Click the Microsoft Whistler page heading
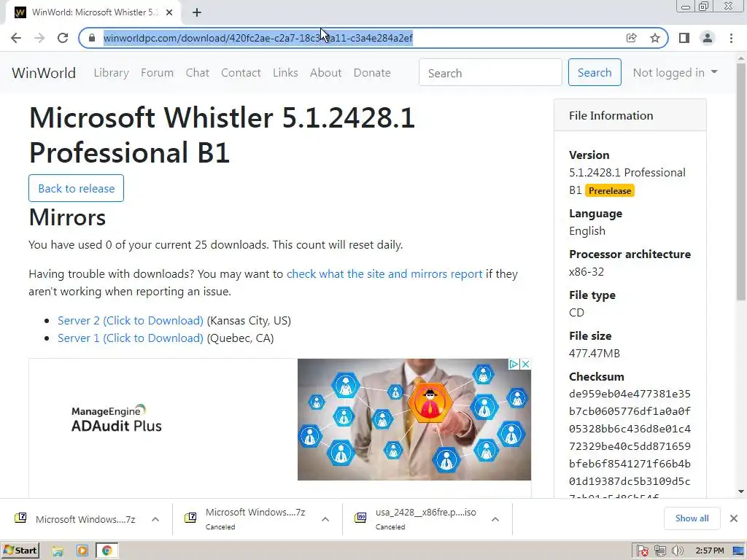747x560 pixels. [222, 135]
